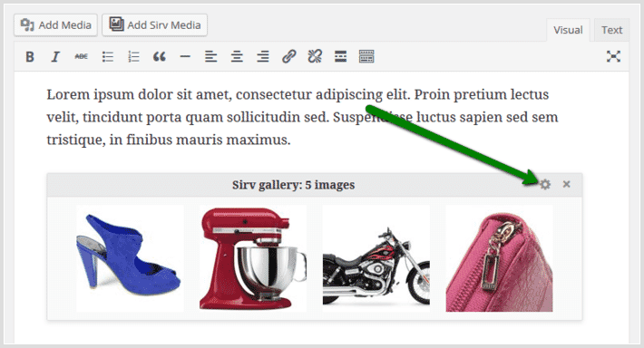Align text left

click(x=210, y=56)
